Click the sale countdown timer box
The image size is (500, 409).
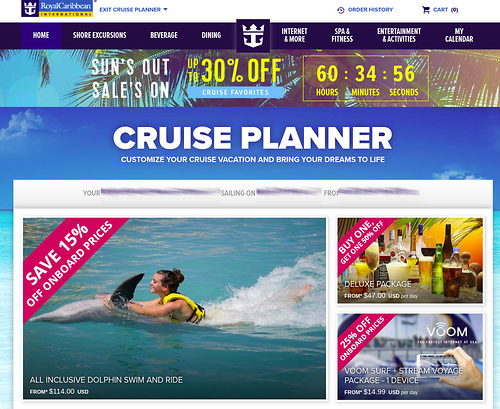(366, 78)
